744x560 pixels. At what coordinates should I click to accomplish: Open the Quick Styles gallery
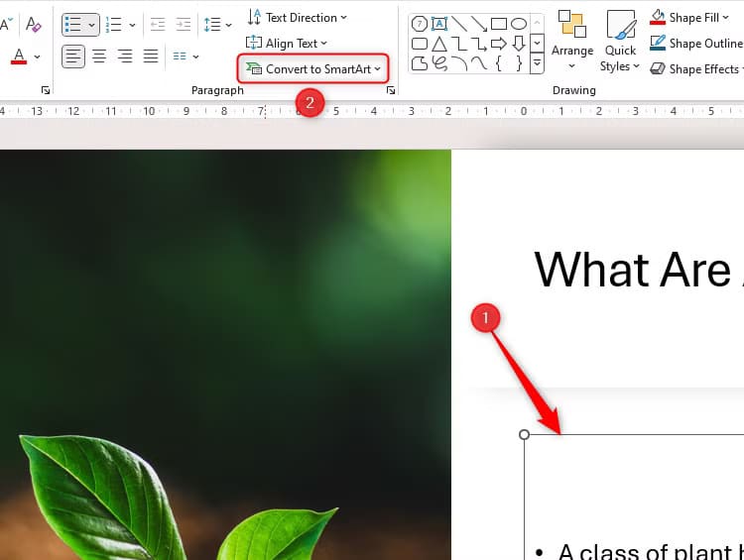tap(620, 41)
